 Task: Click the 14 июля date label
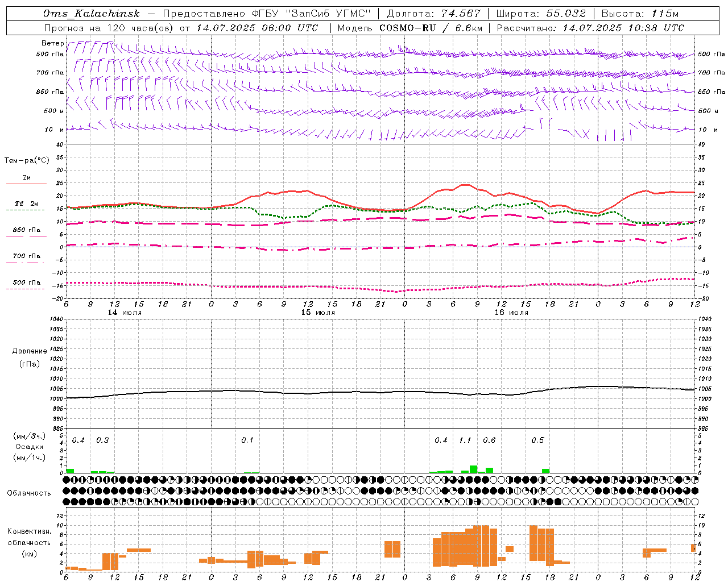(125, 313)
